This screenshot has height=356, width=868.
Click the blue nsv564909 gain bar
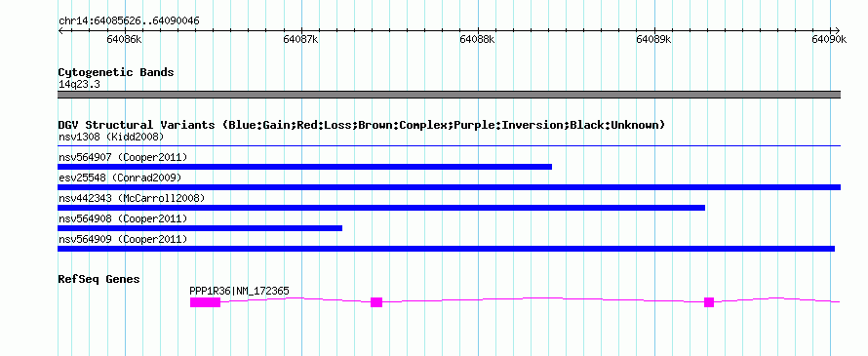(446, 249)
